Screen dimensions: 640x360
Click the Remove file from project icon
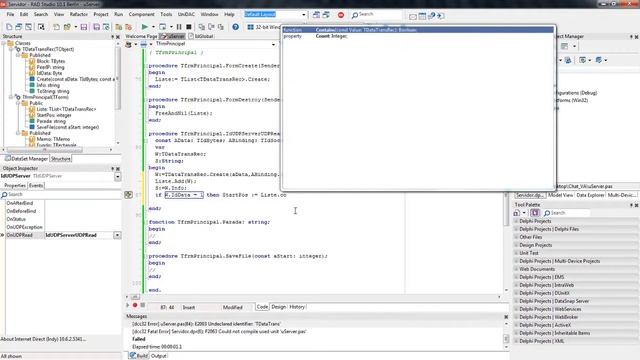click(128, 27)
